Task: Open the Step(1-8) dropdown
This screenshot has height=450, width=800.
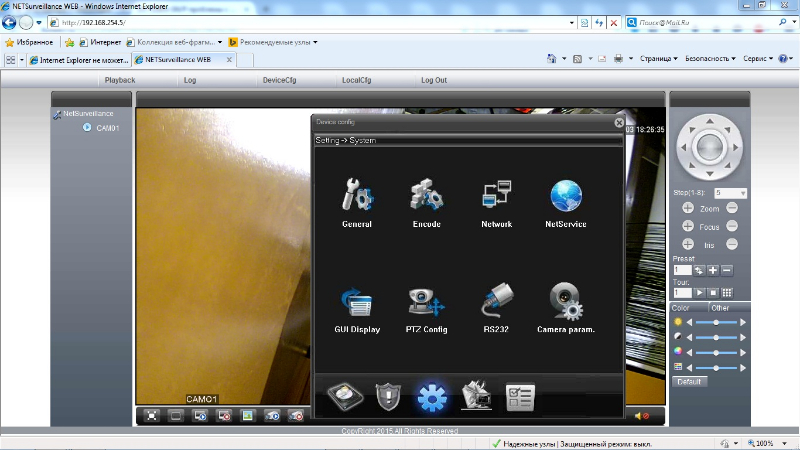Action: [730, 193]
